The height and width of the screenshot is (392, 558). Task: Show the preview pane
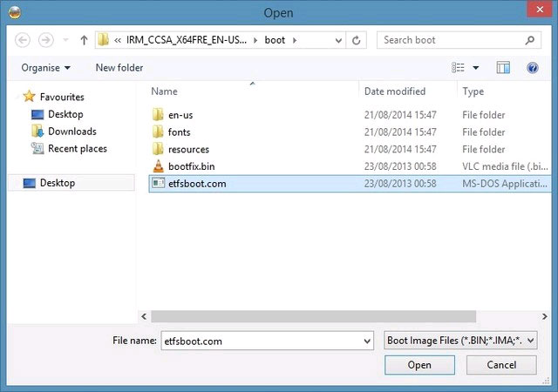(x=503, y=68)
